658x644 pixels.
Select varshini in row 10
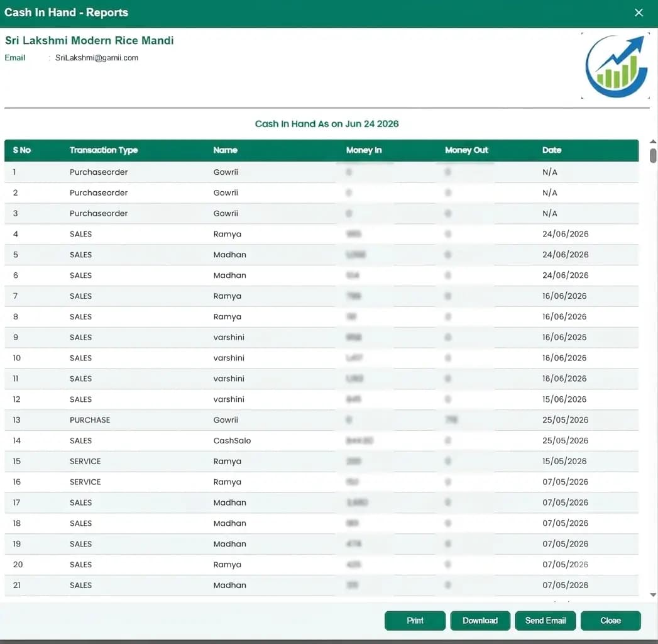(x=229, y=358)
